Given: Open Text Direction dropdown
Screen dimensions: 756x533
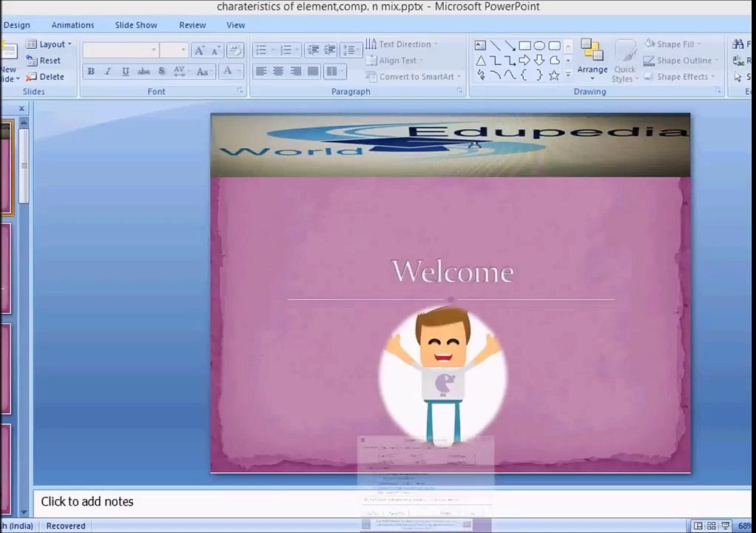Looking at the screenshot, I should tap(402, 44).
